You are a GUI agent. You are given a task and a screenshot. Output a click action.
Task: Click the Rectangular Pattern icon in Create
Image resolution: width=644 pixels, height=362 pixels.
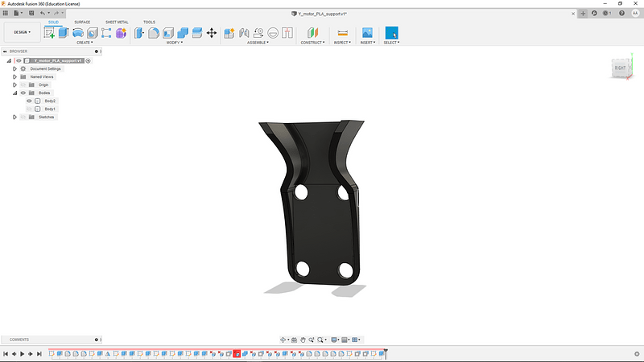106,33
